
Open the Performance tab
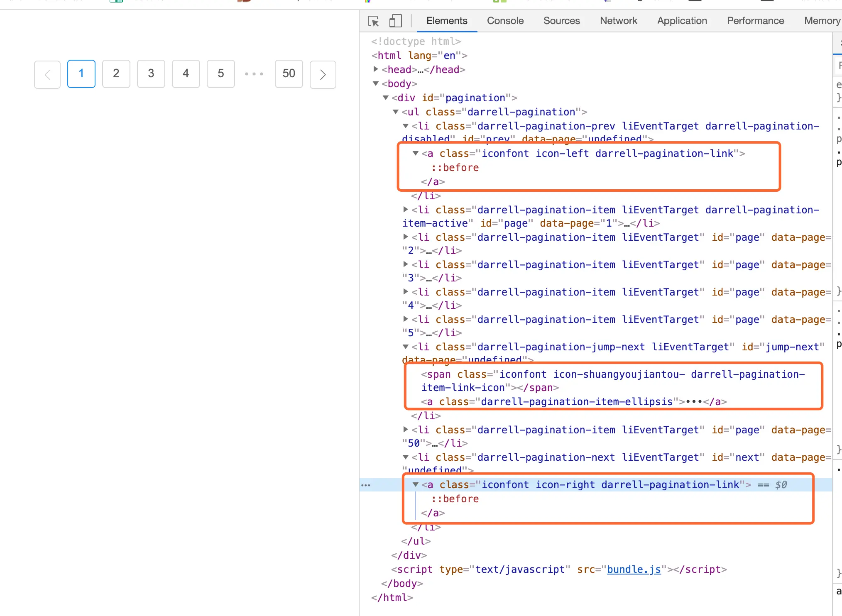pyautogui.click(x=755, y=21)
